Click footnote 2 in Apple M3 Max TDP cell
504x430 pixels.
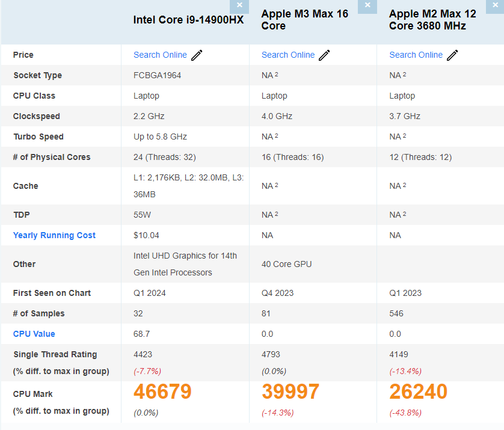[x=277, y=214]
